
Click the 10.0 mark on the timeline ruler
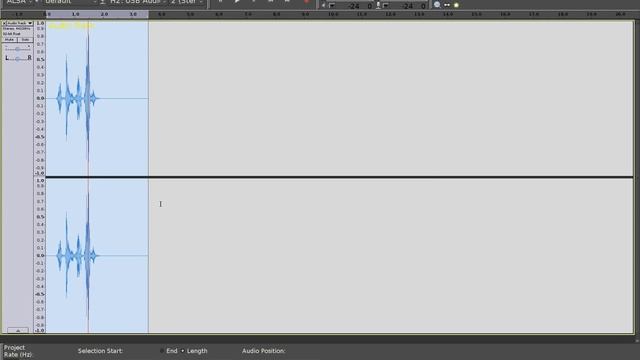tap(333, 14)
